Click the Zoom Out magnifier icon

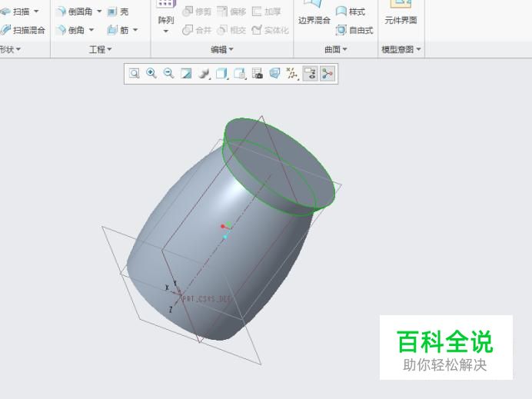(x=169, y=73)
